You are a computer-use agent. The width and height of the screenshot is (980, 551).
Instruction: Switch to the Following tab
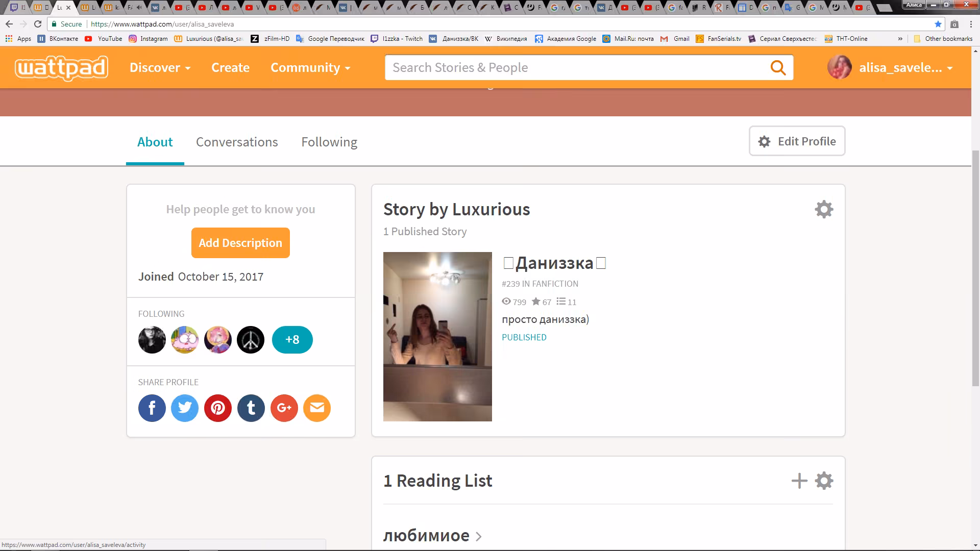(x=329, y=142)
